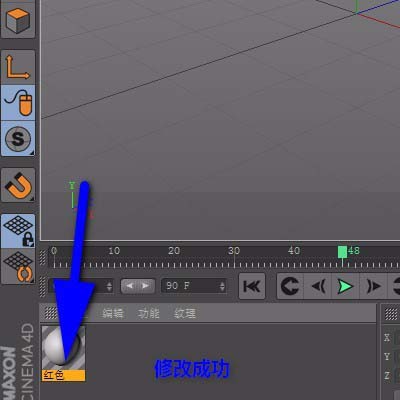400x400 pixels.
Task: Click the Go to Start button
Action: [252, 286]
